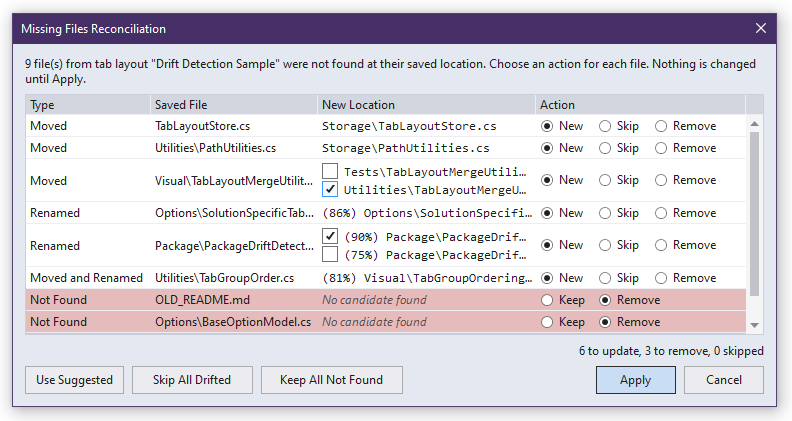792x421 pixels.
Task: Click the Type column header
Action: pos(88,105)
